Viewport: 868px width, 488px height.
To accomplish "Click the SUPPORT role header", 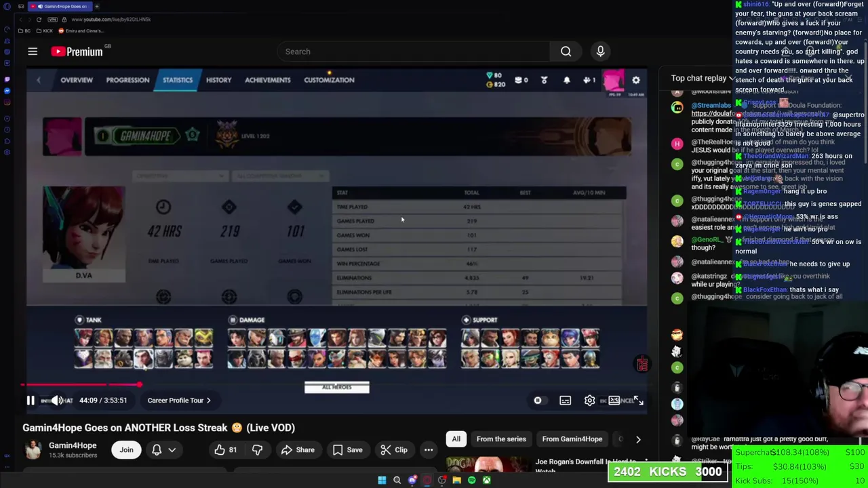I will pos(479,320).
